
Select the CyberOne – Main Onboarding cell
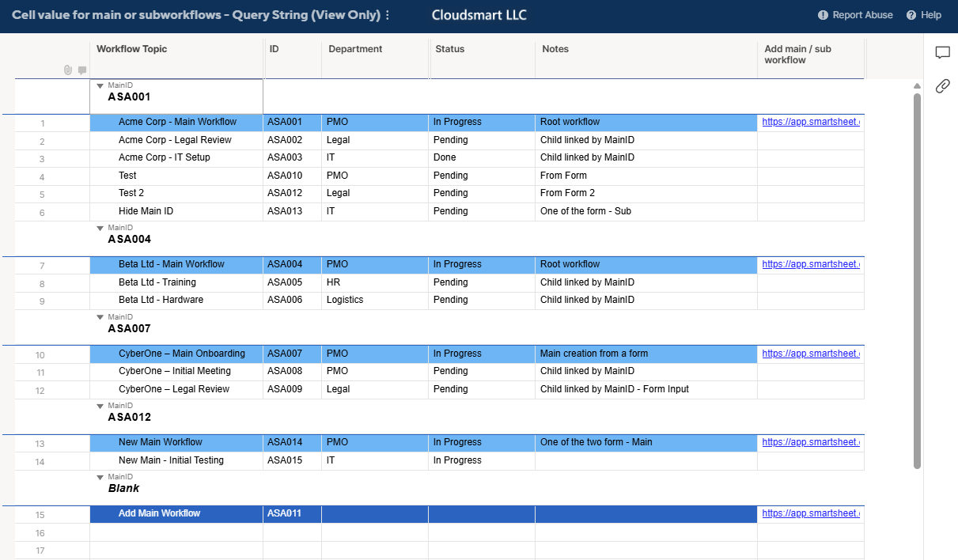pyautogui.click(x=176, y=354)
